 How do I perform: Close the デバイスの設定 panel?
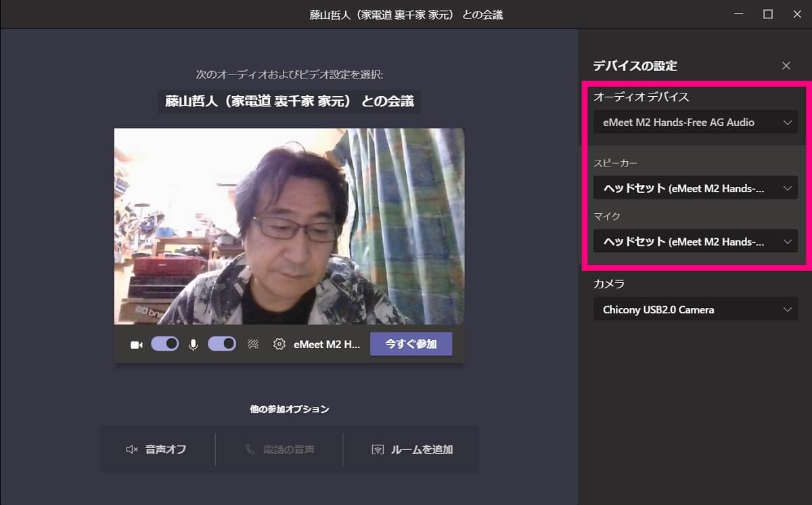coord(786,66)
